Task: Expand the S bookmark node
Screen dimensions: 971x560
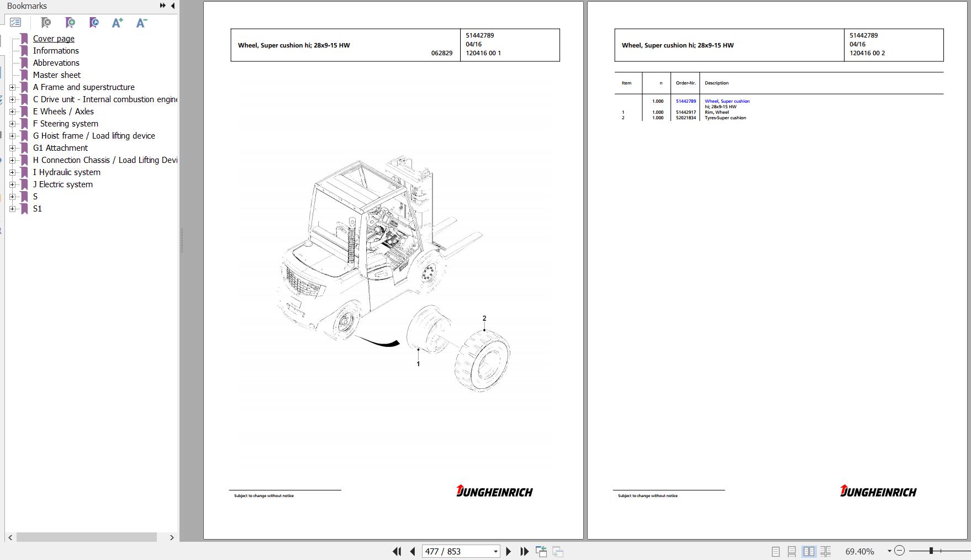Action: pyautogui.click(x=12, y=197)
